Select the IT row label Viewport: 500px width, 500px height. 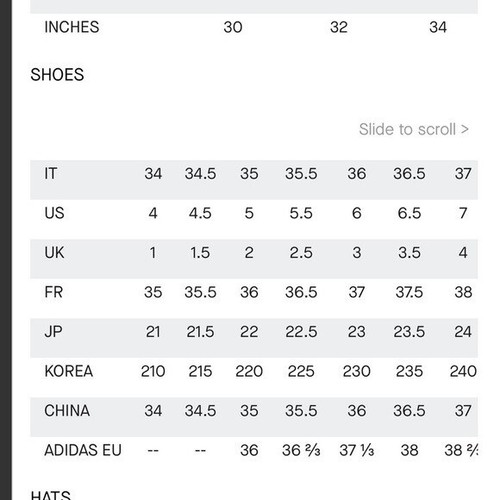[x=51, y=174]
